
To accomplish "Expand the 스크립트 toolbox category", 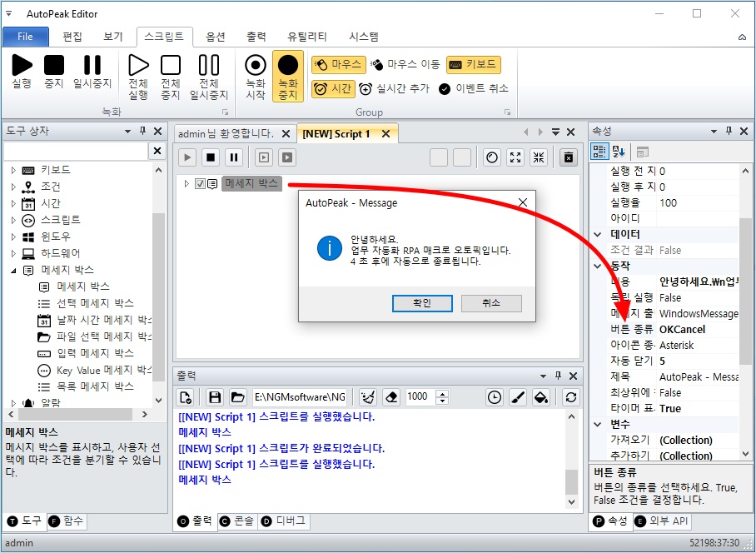I will tap(13, 221).
